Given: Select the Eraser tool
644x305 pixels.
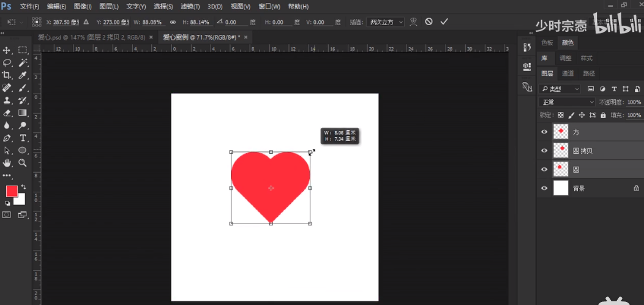Looking at the screenshot, I should [x=7, y=113].
